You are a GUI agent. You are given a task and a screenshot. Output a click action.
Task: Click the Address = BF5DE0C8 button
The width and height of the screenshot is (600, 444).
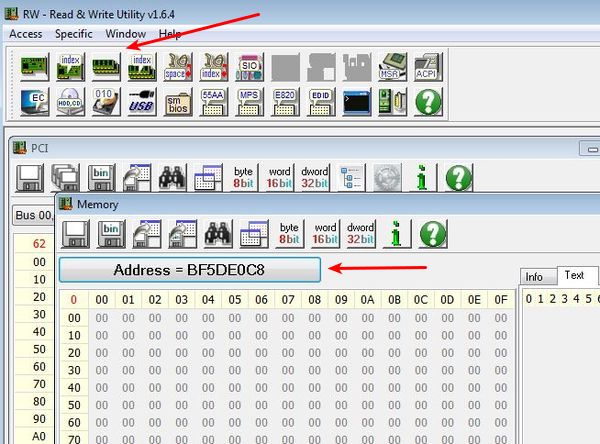click(x=190, y=270)
